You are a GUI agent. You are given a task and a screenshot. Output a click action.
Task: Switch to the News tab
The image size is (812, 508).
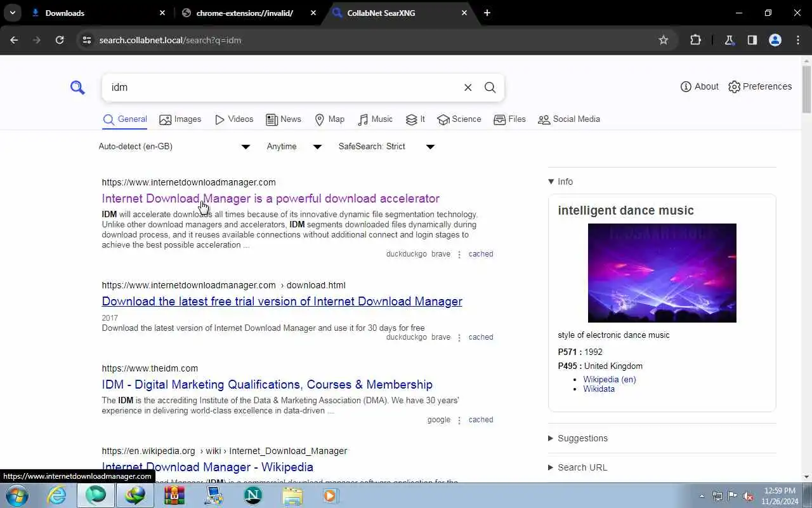(284, 119)
